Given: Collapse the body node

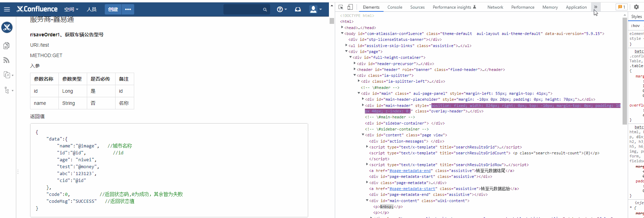Looking at the screenshot, I should point(342,34).
